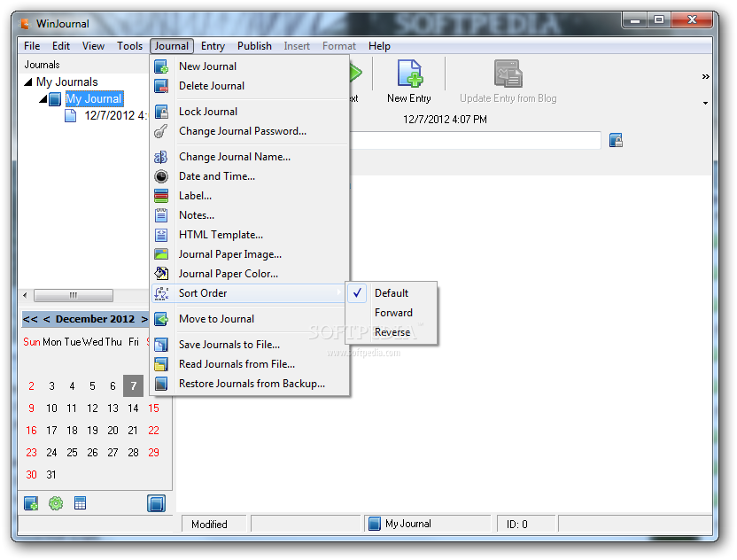Click the Read Journals from File icon
The image size is (737, 560).
161,364
